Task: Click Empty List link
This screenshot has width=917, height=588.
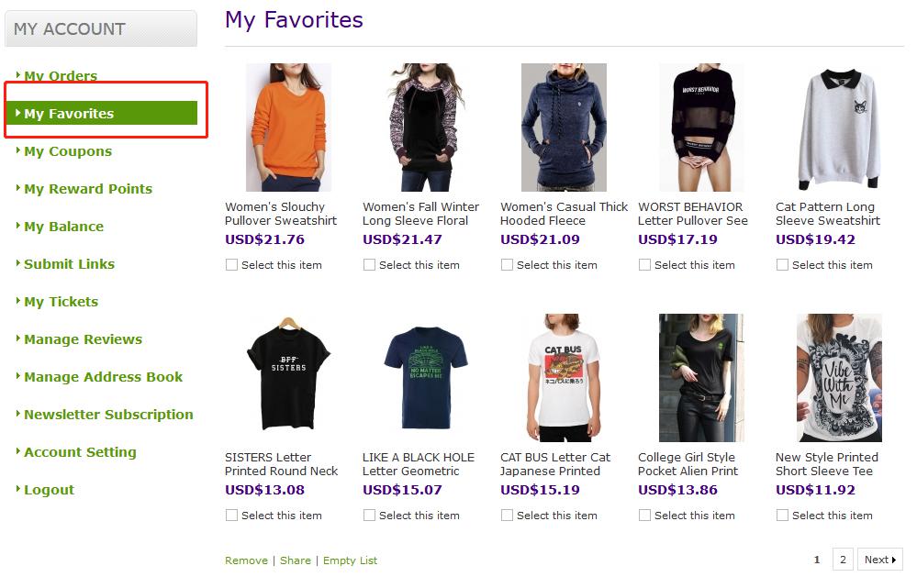Action: point(350,560)
